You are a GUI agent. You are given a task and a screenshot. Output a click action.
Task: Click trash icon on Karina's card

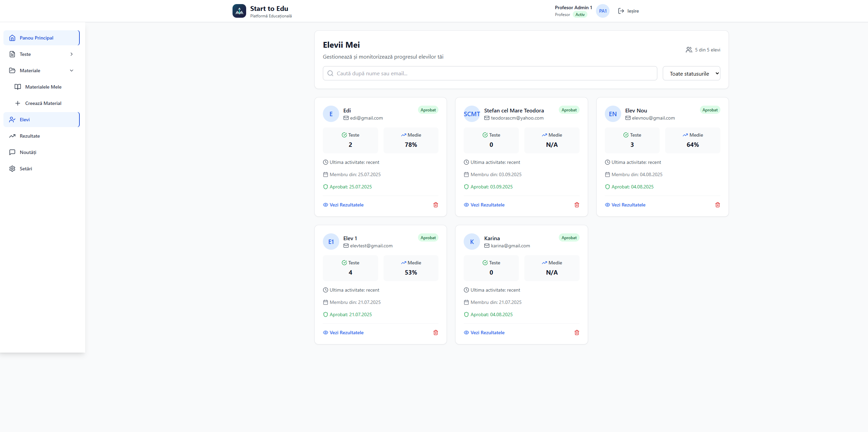(577, 333)
